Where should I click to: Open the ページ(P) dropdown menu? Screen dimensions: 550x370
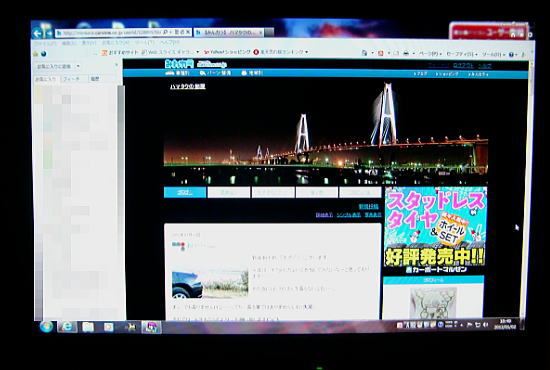click(x=430, y=54)
